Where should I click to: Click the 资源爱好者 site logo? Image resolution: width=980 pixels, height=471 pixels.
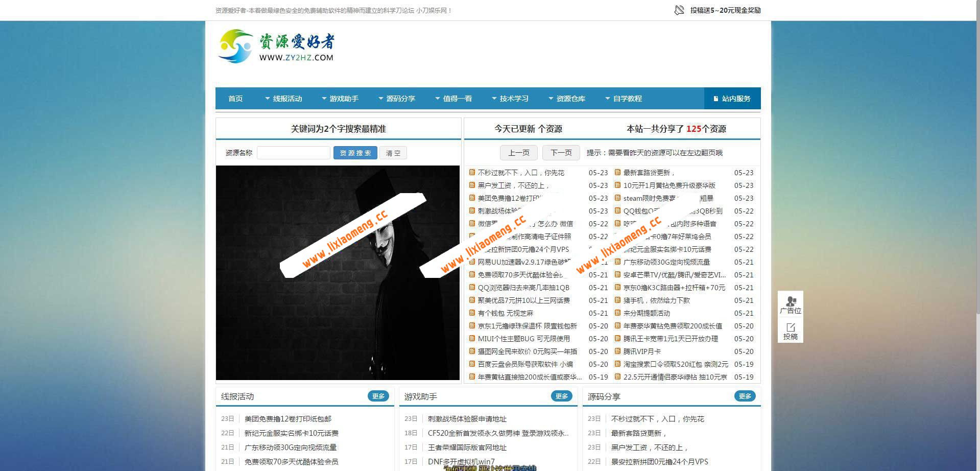tap(276, 46)
